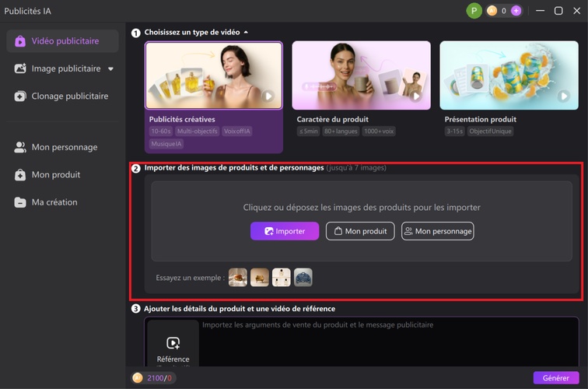
Task: Play the Présentation produit preview
Action: coord(564,96)
